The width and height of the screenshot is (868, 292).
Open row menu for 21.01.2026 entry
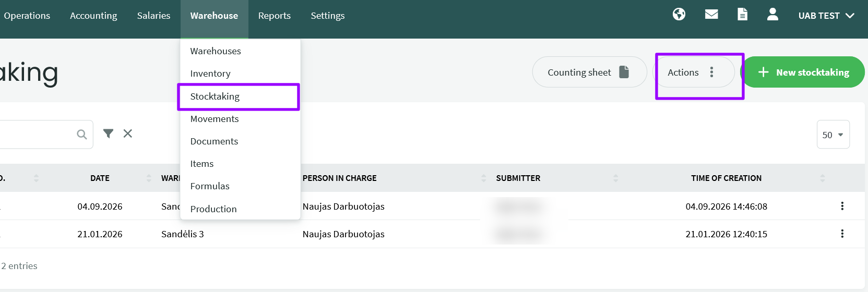click(x=842, y=234)
